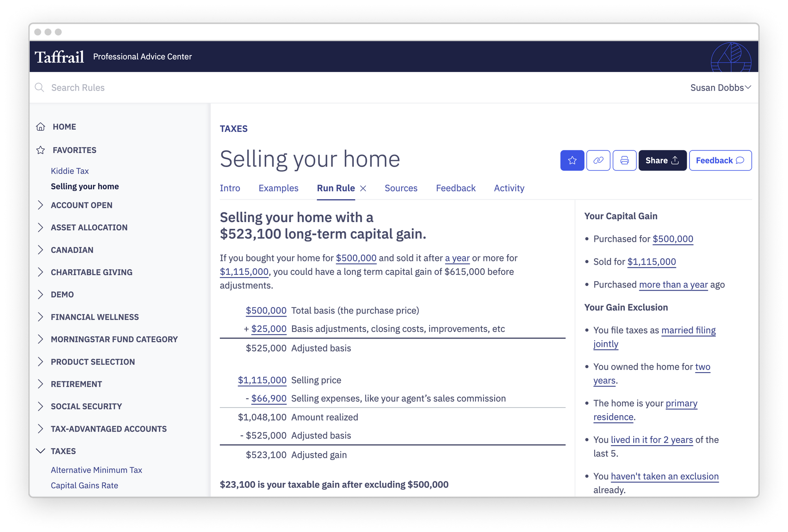Click the $1,115,000 selling price link
This screenshot has width=788, height=532.
262,380
